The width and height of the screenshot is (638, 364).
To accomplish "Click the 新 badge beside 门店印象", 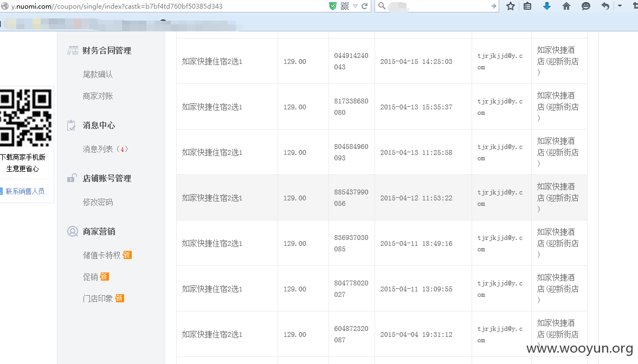I will point(120,298).
